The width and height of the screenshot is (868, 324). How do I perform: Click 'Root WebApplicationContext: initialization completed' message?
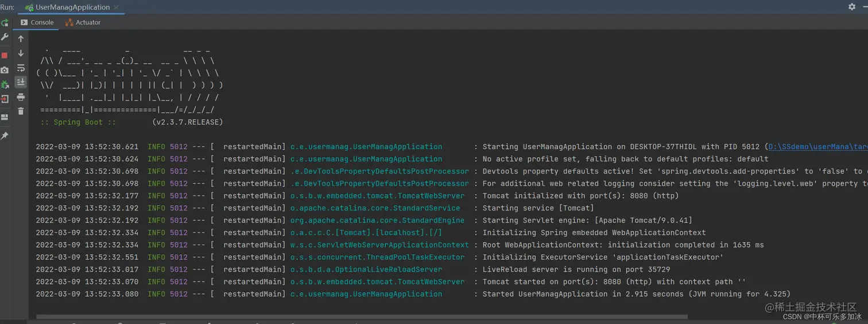(x=623, y=245)
